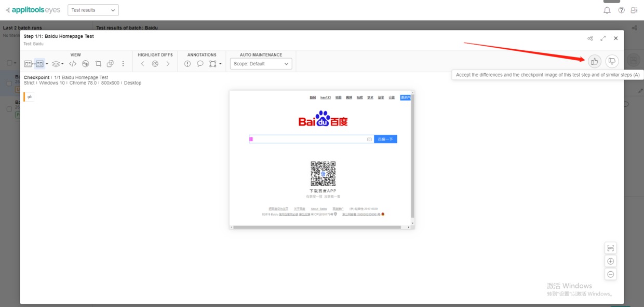Open the select-all checkbox dropdown arrow
This screenshot has width=644, height=307.
(15, 63)
